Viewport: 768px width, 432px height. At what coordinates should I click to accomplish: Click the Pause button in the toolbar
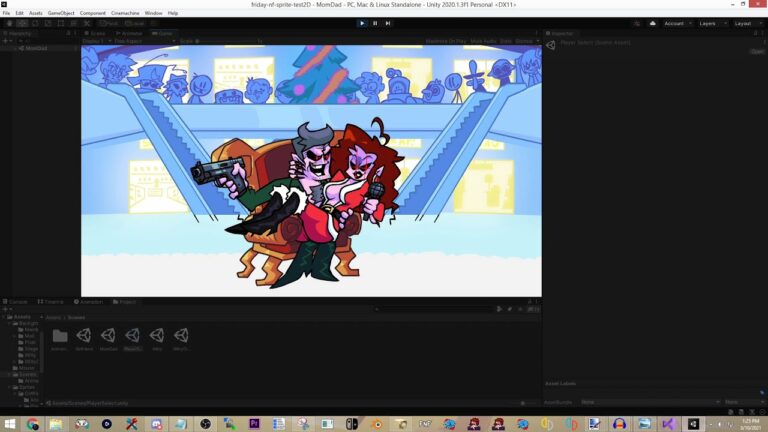375,23
